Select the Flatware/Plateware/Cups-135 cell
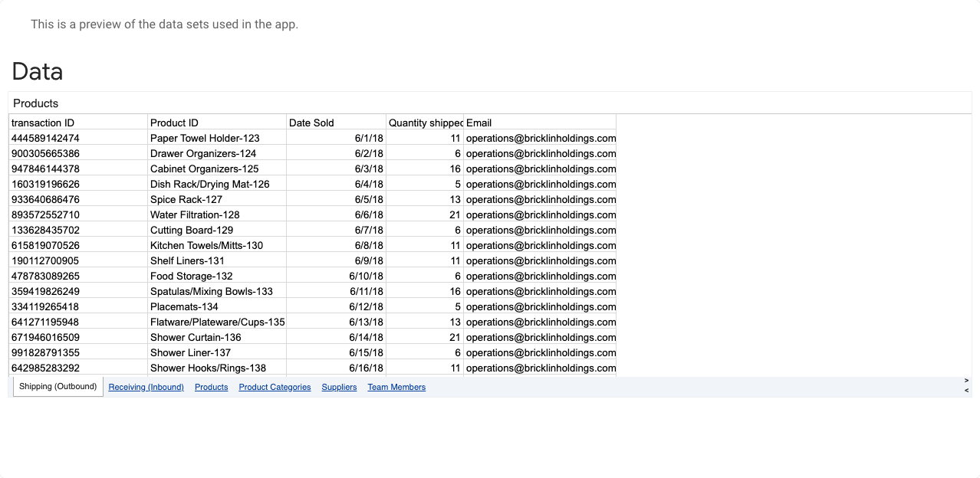The width and height of the screenshot is (980, 478). pos(217,322)
